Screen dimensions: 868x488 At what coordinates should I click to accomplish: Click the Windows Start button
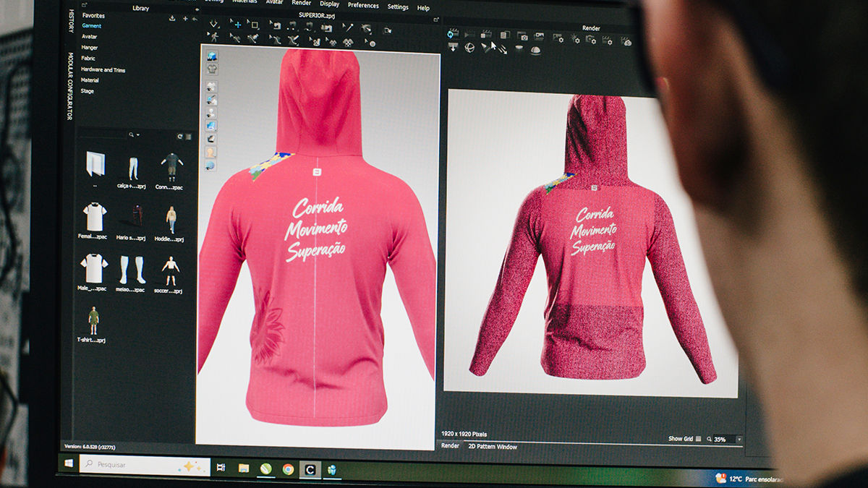(x=69, y=463)
